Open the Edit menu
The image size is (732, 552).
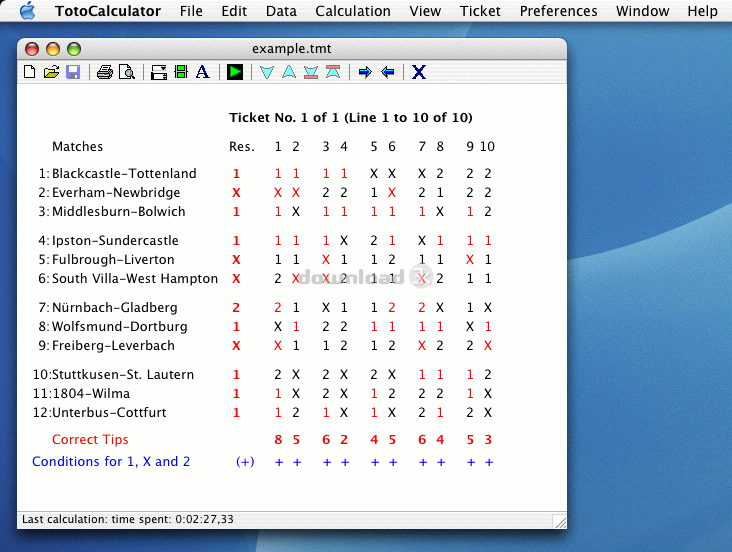[234, 11]
